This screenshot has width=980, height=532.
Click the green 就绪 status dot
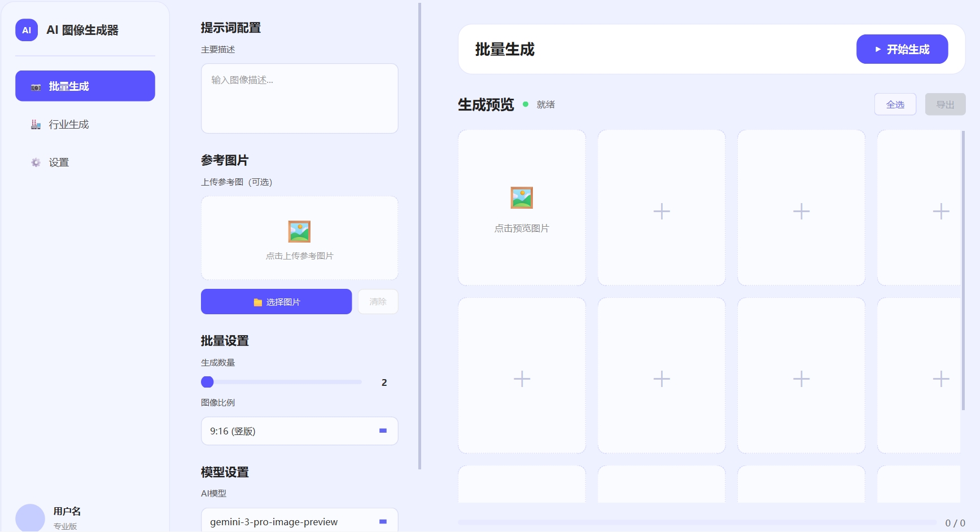click(525, 104)
